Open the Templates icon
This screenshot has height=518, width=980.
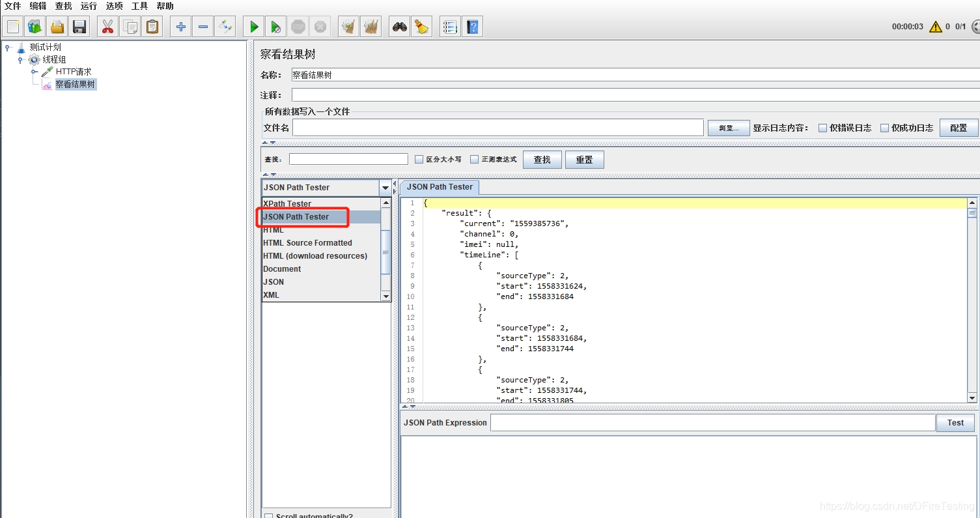click(35, 27)
